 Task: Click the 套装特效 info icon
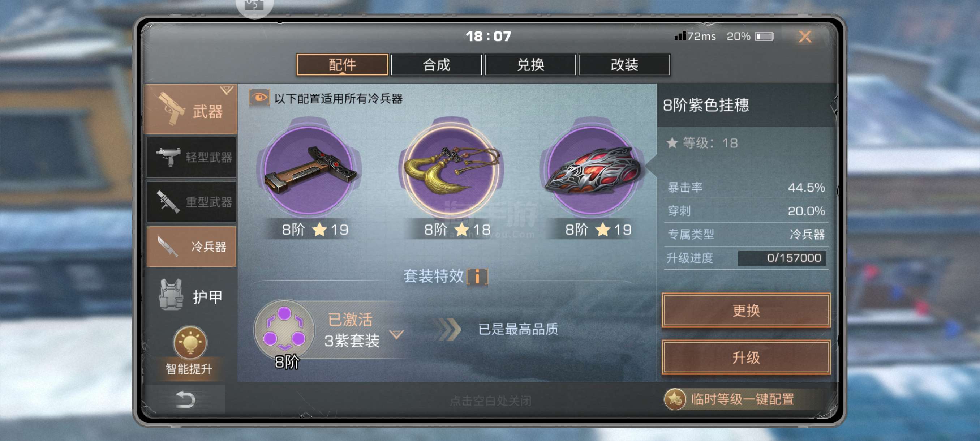(x=477, y=276)
